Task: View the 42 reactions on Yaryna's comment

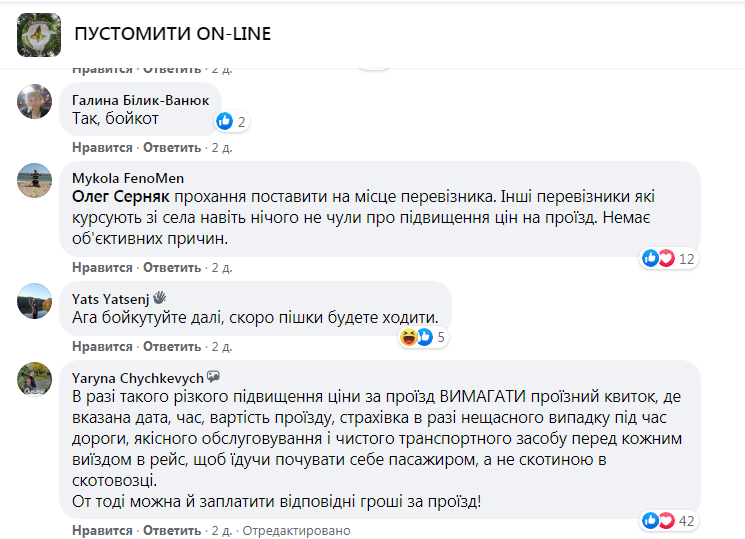Action: tap(670, 520)
